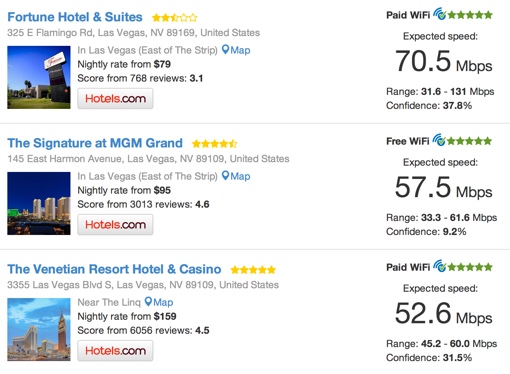Open The Signature night skyline thumbnail
Screen dimensions: 510x374
[x=39, y=203]
